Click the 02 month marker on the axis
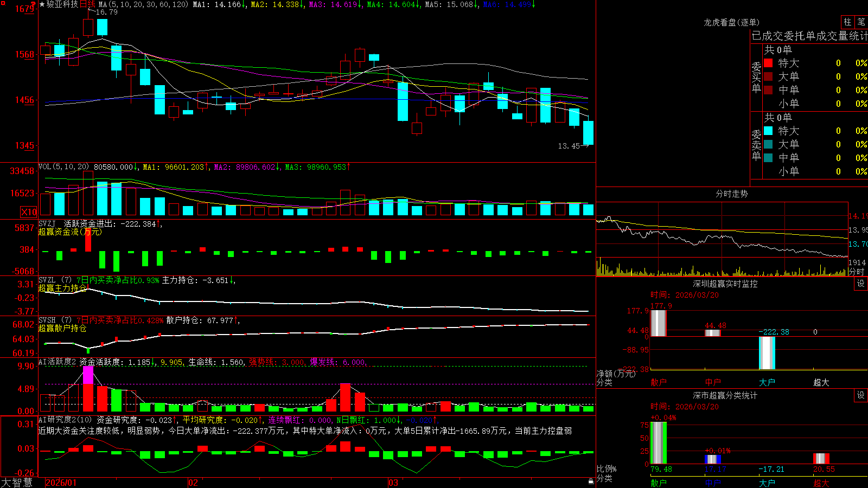 pos(193,483)
